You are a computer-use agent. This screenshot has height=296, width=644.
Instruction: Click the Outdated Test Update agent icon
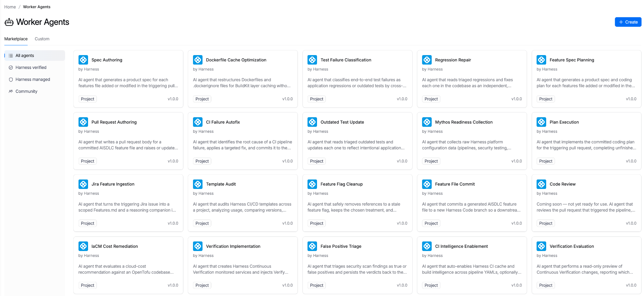(x=312, y=122)
